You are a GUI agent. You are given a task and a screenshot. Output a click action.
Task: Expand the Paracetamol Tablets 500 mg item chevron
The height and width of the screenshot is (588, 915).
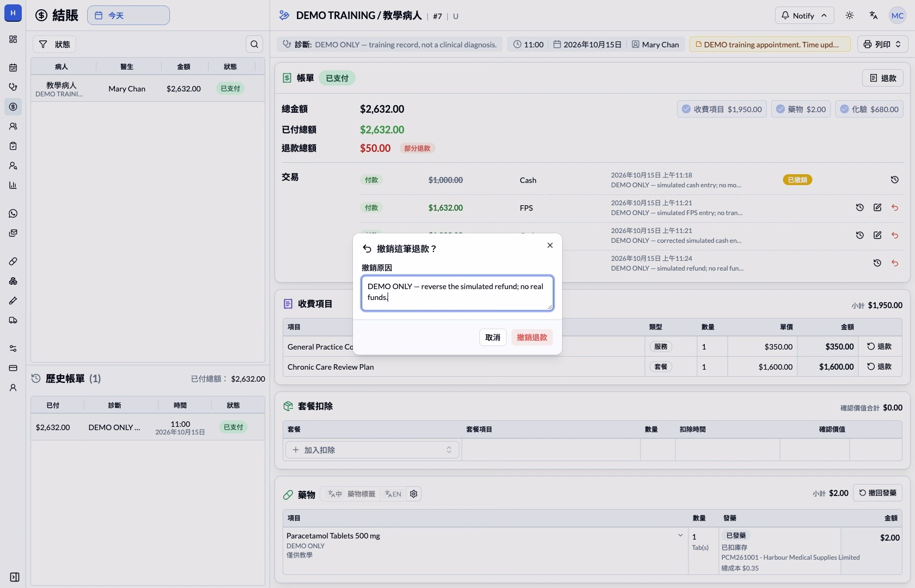click(680, 536)
